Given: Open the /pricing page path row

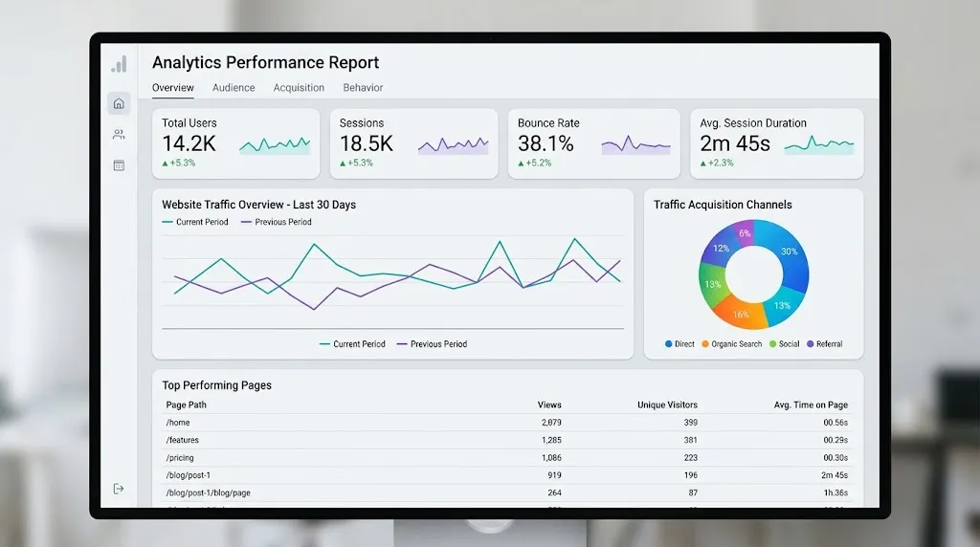Looking at the screenshot, I should pyautogui.click(x=507, y=458).
